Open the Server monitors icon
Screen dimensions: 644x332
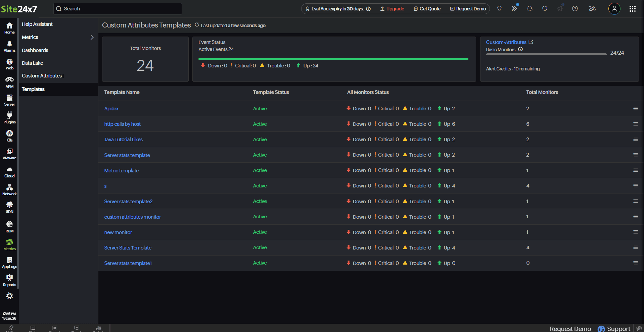pos(9,100)
